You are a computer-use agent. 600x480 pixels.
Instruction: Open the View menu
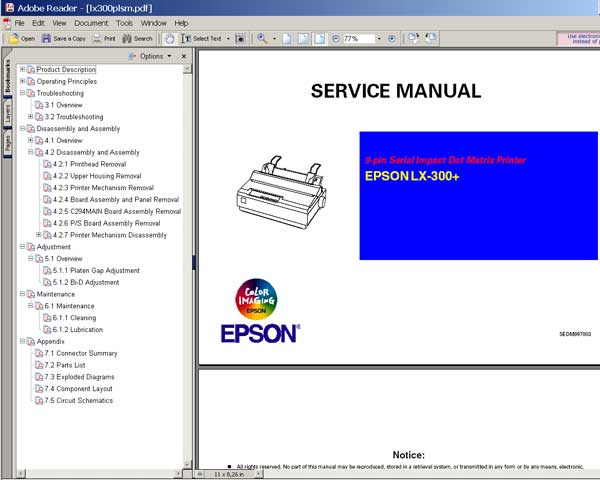(x=59, y=23)
